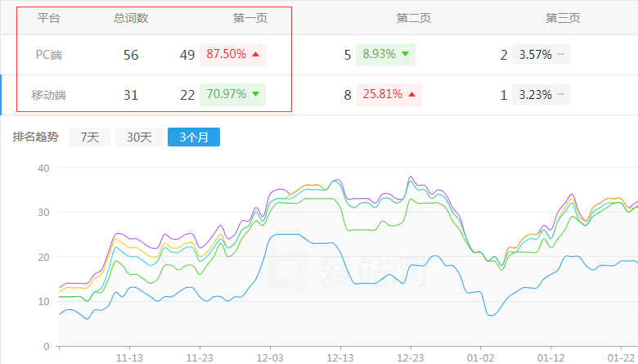Screen dimensions: 638x364
Task: Open PC端 total keyword count 56
Action: pyautogui.click(x=131, y=56)
